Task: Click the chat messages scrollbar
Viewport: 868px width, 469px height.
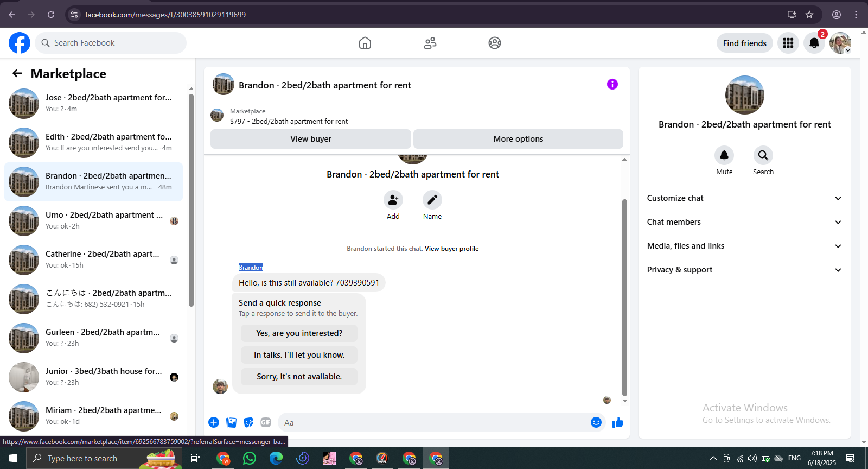Action: click(624, 297)
